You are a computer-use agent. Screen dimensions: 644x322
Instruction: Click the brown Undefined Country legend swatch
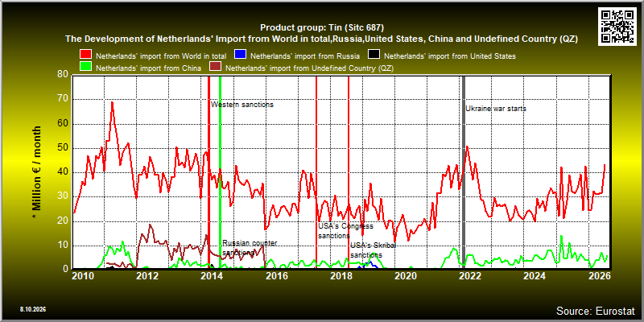pos(216,68)
